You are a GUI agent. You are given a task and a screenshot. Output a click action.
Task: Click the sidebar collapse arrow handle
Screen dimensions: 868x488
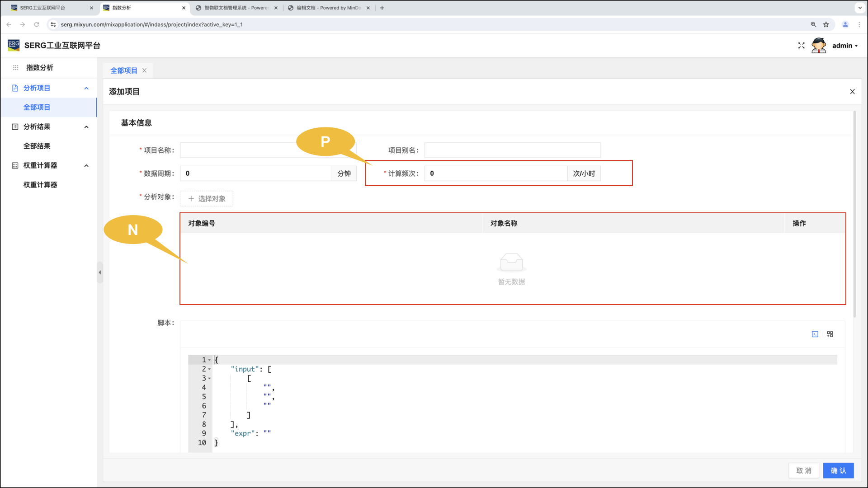[x=100, y=272]
